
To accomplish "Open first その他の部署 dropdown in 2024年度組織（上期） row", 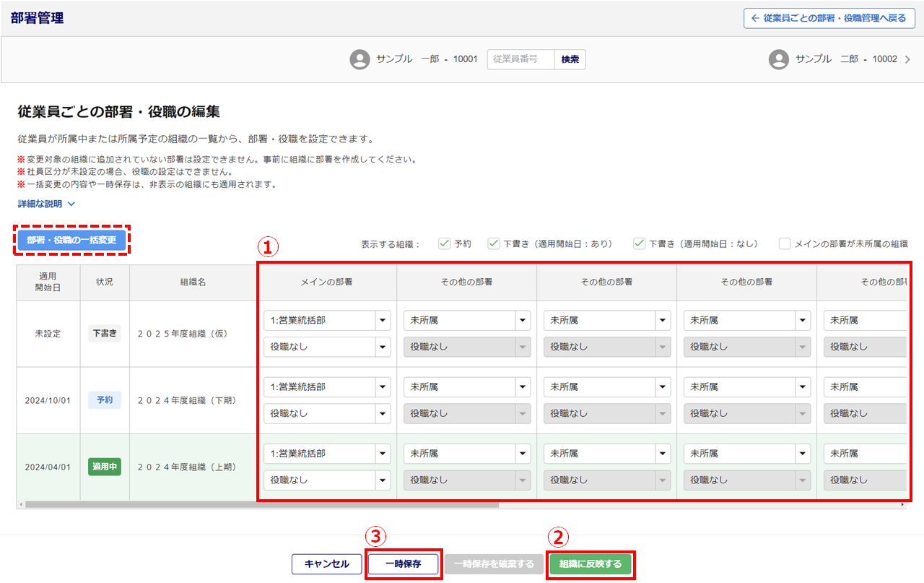I will pyautogui.click(x=467, y=454).
